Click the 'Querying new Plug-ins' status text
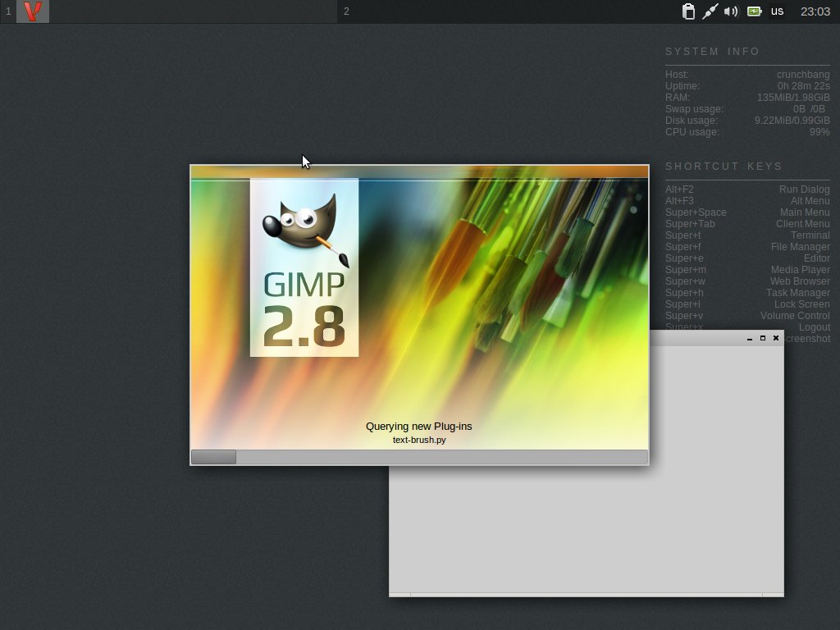 [x=419, y=427]
